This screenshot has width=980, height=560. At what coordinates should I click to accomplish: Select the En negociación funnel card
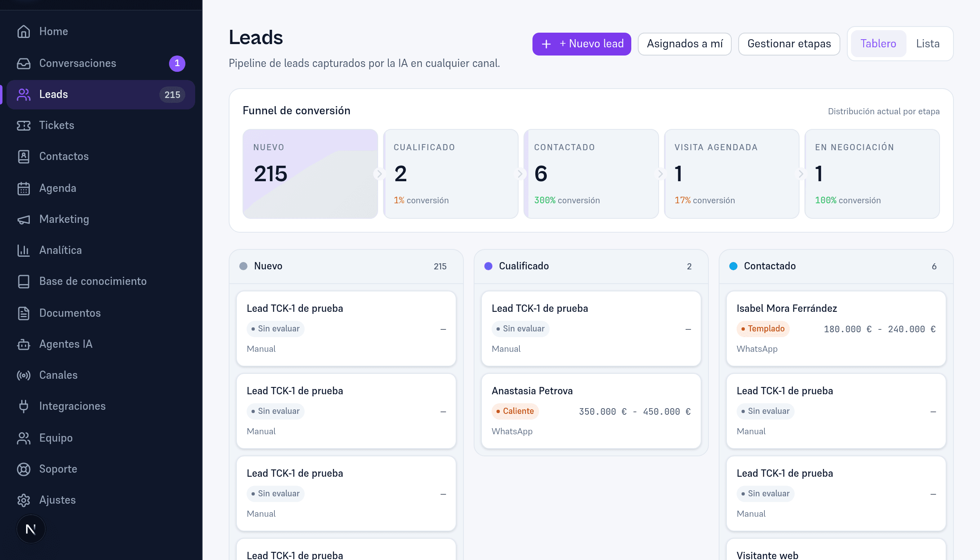(872, 174)
